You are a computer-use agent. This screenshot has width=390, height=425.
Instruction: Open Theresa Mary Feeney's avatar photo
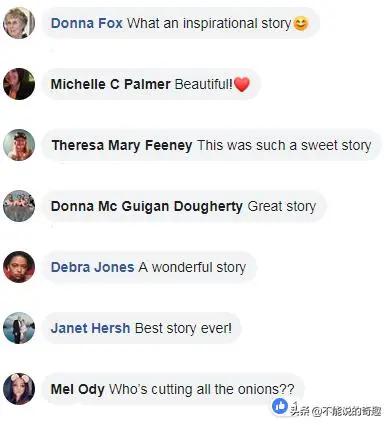pos(19,145)
